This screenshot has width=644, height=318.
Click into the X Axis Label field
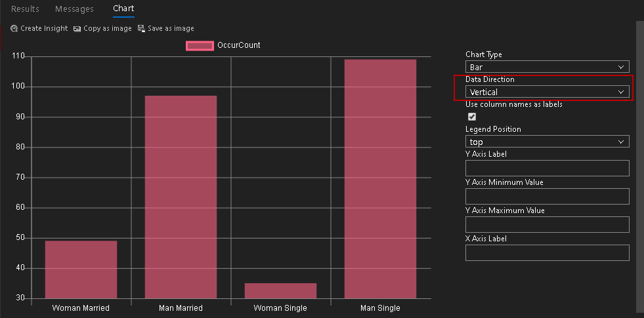tap(547, 253)
